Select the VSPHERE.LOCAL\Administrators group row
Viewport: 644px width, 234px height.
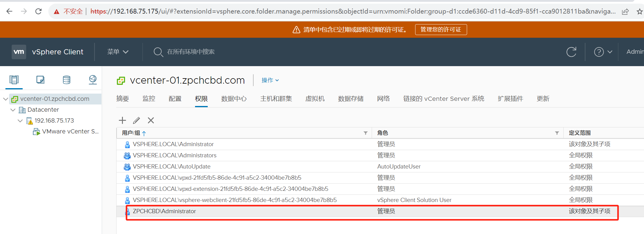pos(380,155)
